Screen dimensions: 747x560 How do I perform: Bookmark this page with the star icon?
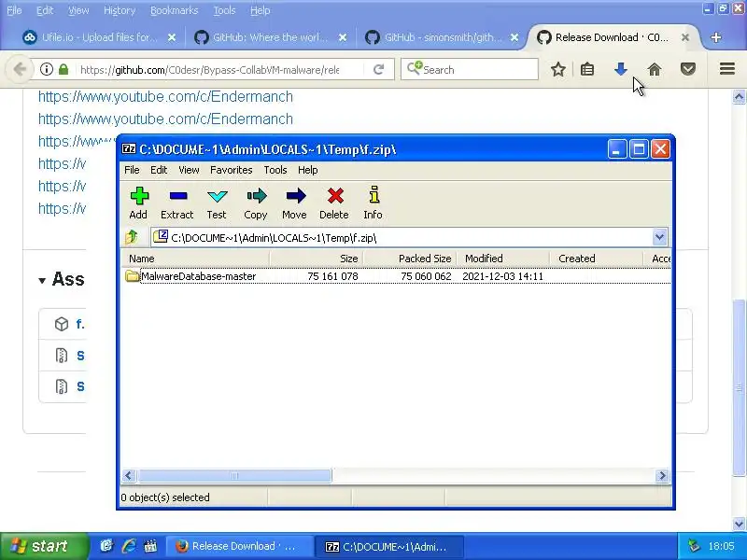(557, 69)
